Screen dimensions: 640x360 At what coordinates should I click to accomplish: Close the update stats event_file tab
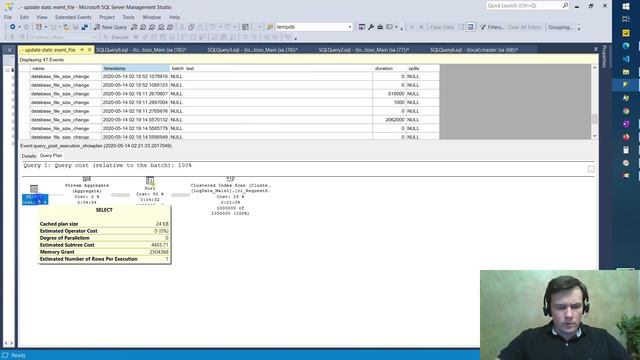coord(90,50)
